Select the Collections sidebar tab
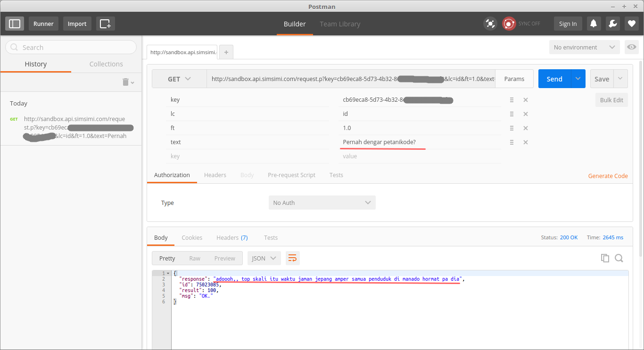The width and height of the screenshot is (644, 350). coord(106,64)
